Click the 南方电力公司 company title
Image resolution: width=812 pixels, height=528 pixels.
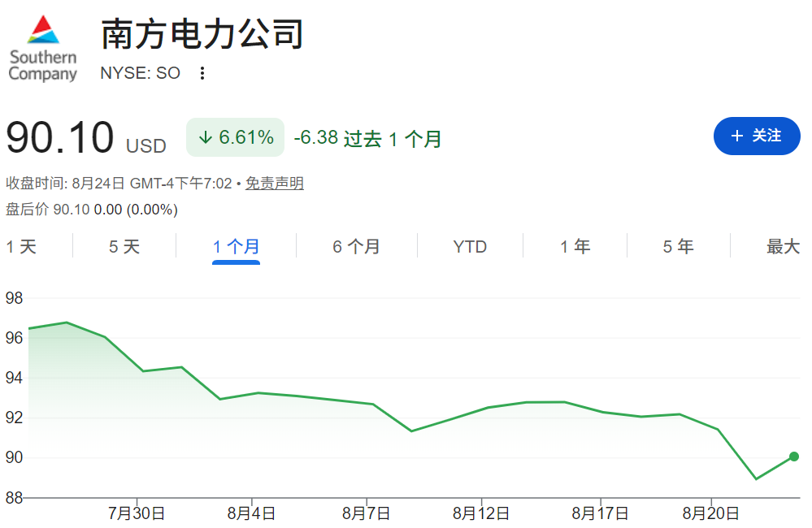click(202, 34)
